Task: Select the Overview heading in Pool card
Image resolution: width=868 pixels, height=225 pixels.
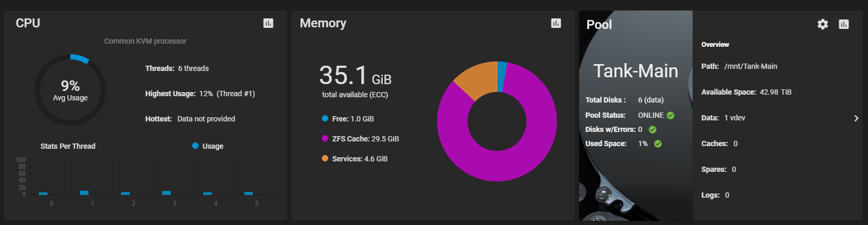Action: 715,45
